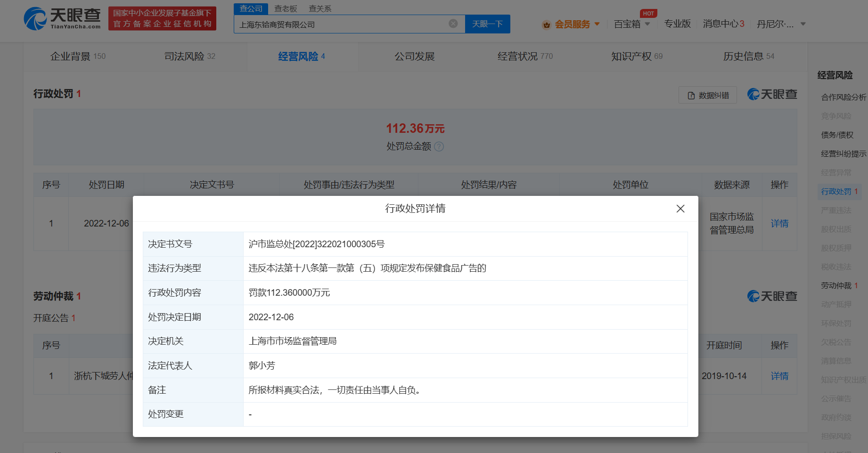The image size is (868, 453).
Task: Click the 国家市场监督管理总局 data source cell
Action: [732, 223]
